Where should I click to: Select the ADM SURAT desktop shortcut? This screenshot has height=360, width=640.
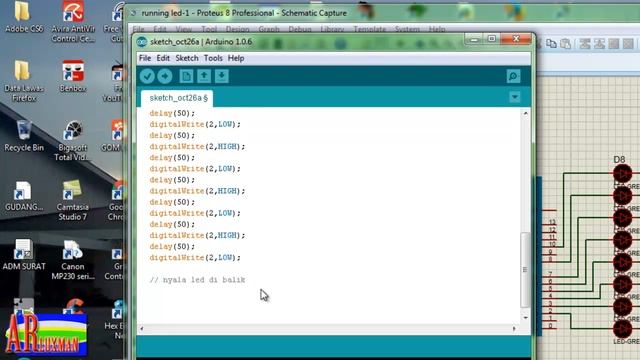click(24, 255)
